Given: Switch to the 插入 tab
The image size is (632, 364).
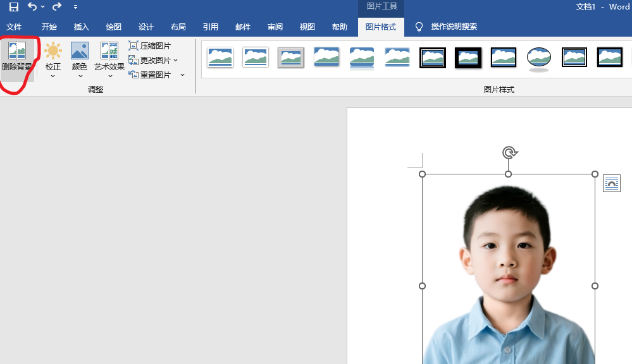Looking at the screenshot, I should tap(82, 27).
